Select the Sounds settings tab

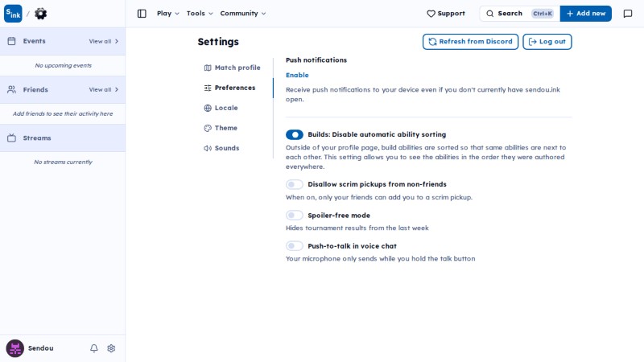click(x=222, y=148)
